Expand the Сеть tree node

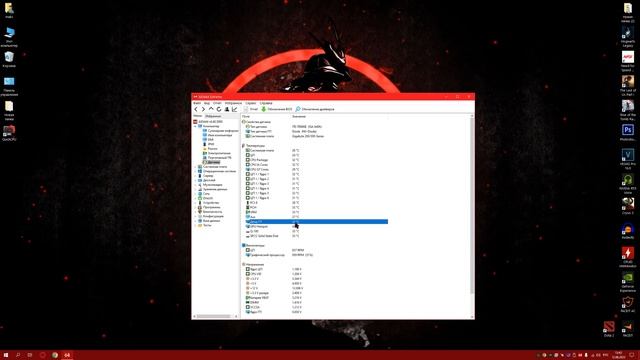point(195,193)
